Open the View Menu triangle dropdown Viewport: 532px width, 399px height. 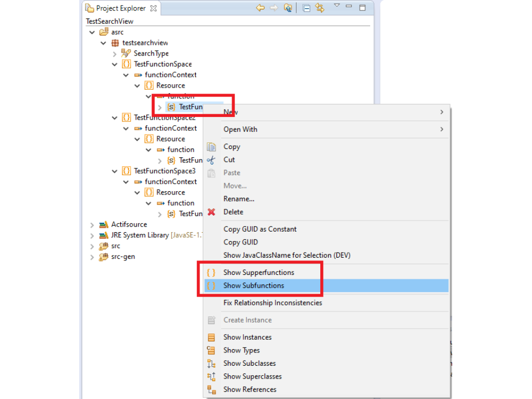click(337, 6)
